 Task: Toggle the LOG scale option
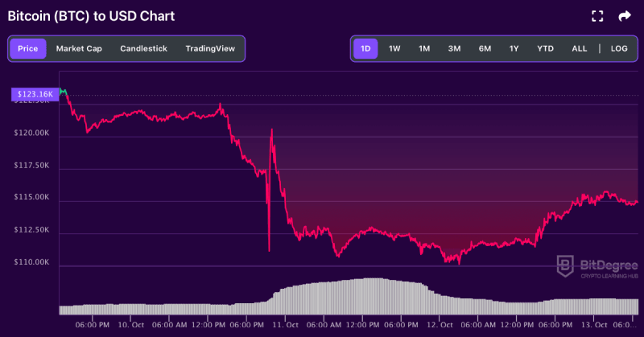619,49
